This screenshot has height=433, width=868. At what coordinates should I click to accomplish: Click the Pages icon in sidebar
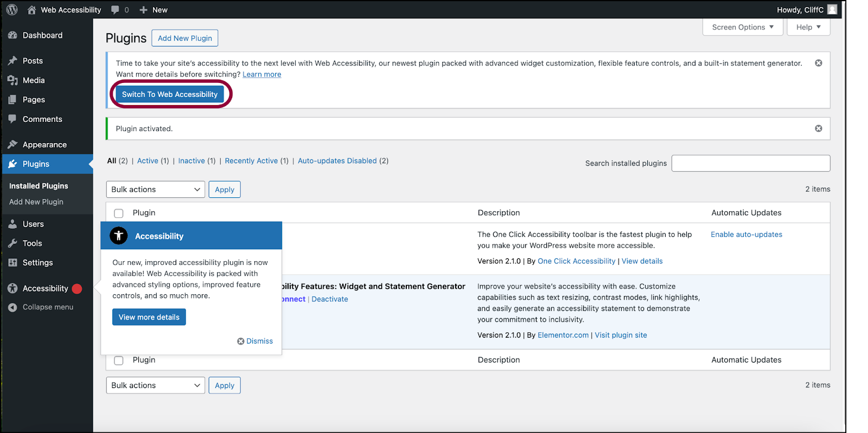pos(12,100)
